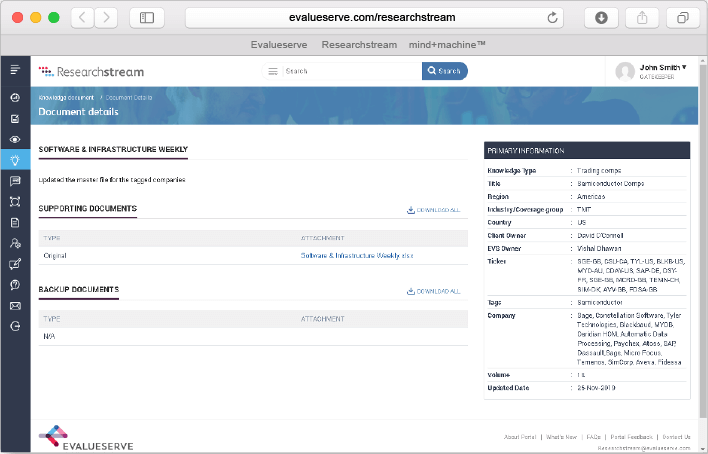Download all supporting documents
Image resolution: width=708 pixels, height=454 pixels.
coord(433,210)
